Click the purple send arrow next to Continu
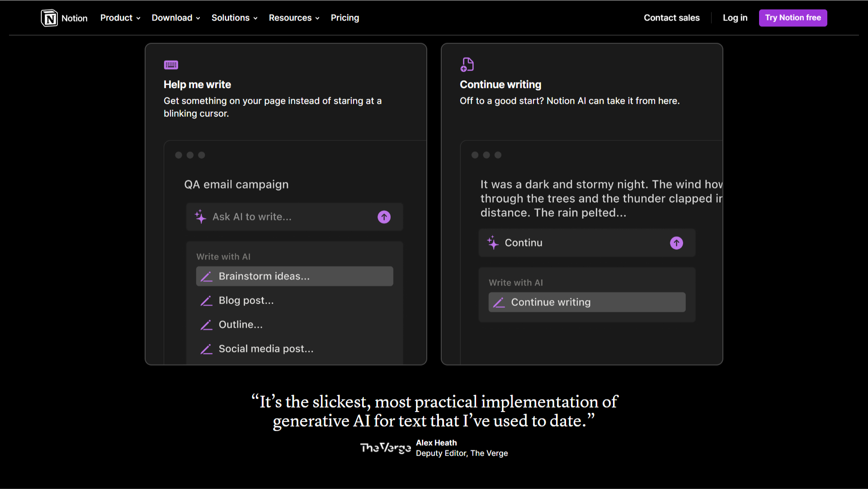The width and height of the screenshot is (868, 489). coord(676,243)
